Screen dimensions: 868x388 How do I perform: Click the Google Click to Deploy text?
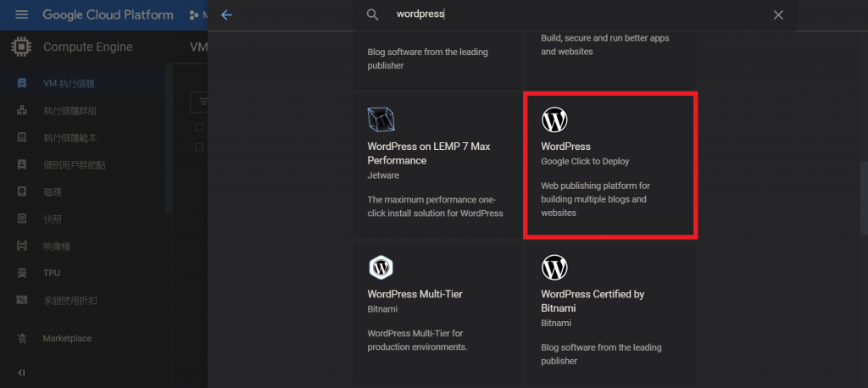tap(585, 162)
